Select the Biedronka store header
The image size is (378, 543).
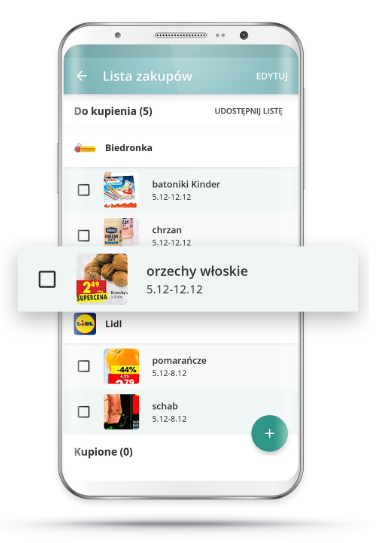(x=181, y=148)
